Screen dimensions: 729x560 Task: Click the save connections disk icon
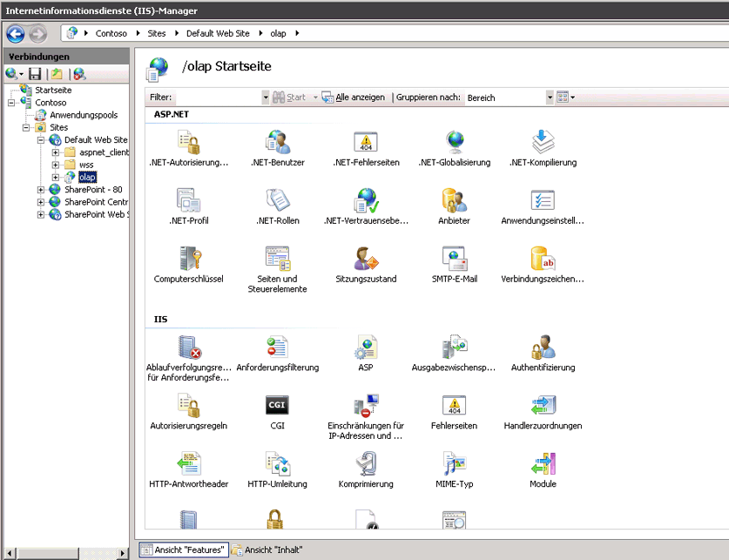tap(34, 73)
